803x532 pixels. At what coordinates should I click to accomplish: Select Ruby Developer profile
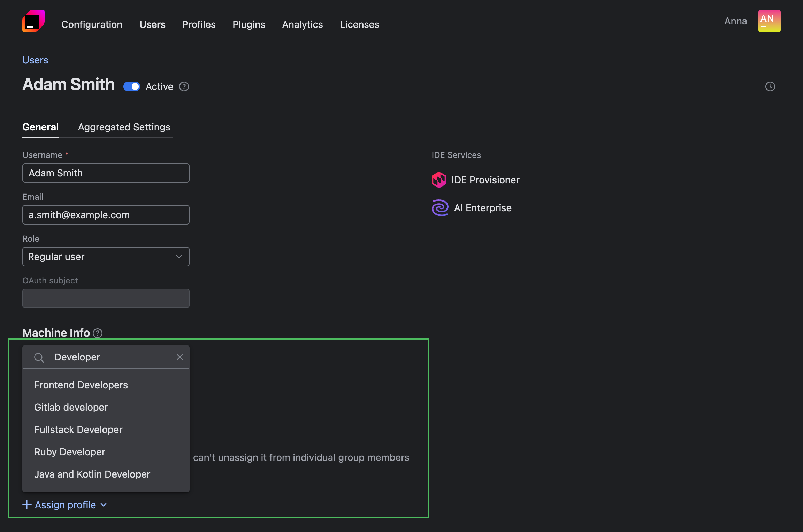pos(106,452)
